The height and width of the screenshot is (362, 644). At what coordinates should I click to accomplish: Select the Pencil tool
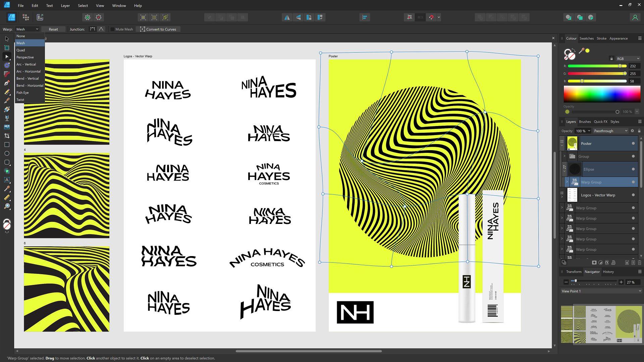[7, 92]
